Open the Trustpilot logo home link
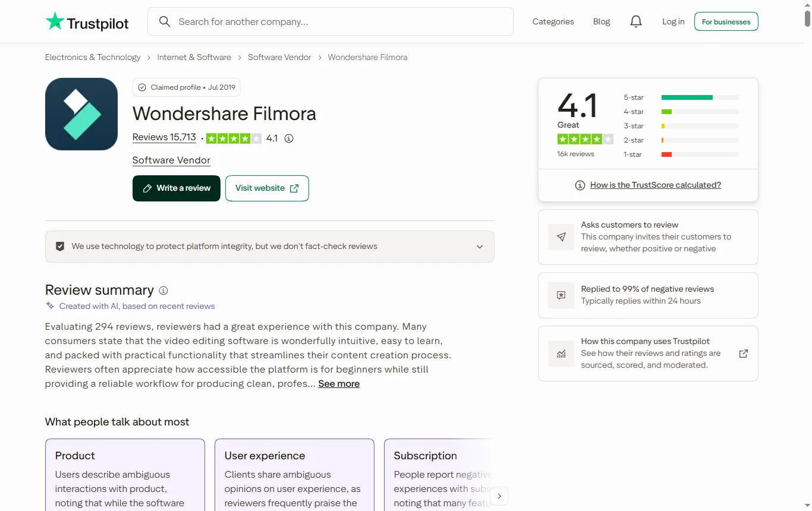 tap(87, 22)
